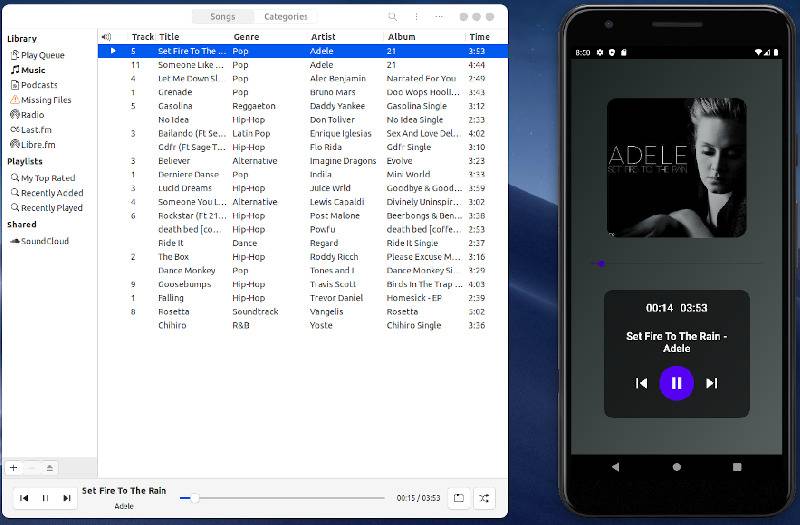Select the Someone Like song row
This screenshot has width=800, height=525.
pyautogui.click(x=303, y=65)
